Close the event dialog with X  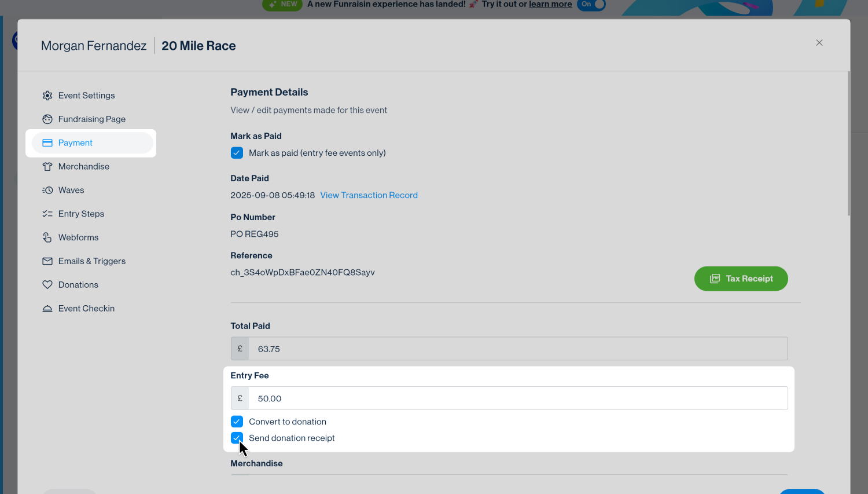click(819, 43)
